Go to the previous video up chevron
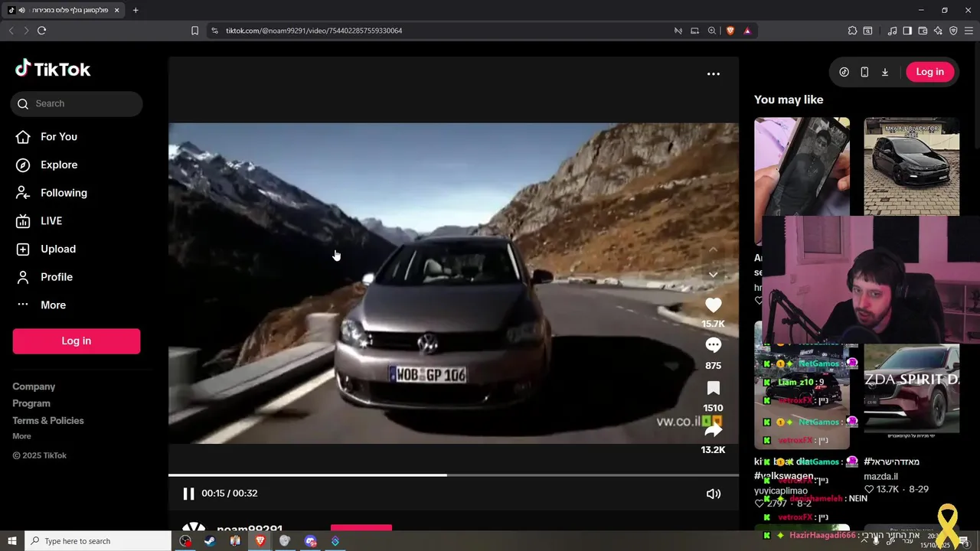Viewport: 980px width, 551px height. (x=713, y=249)
